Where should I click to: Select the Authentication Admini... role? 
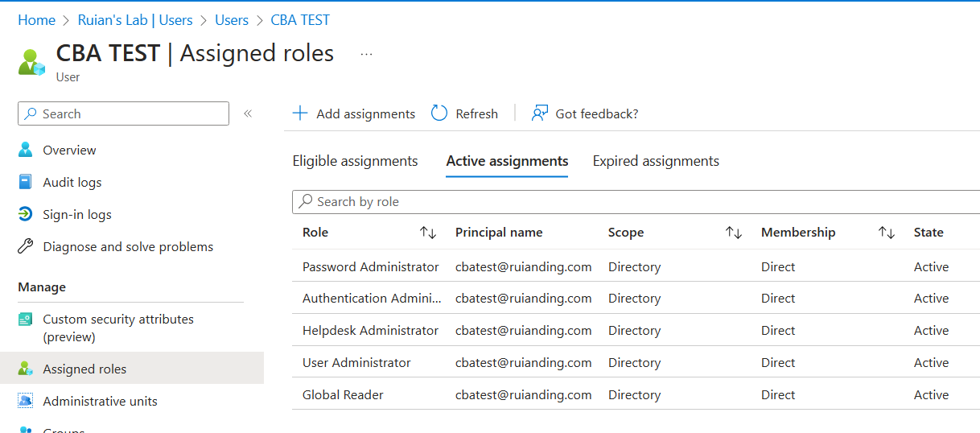coord(372,298)
